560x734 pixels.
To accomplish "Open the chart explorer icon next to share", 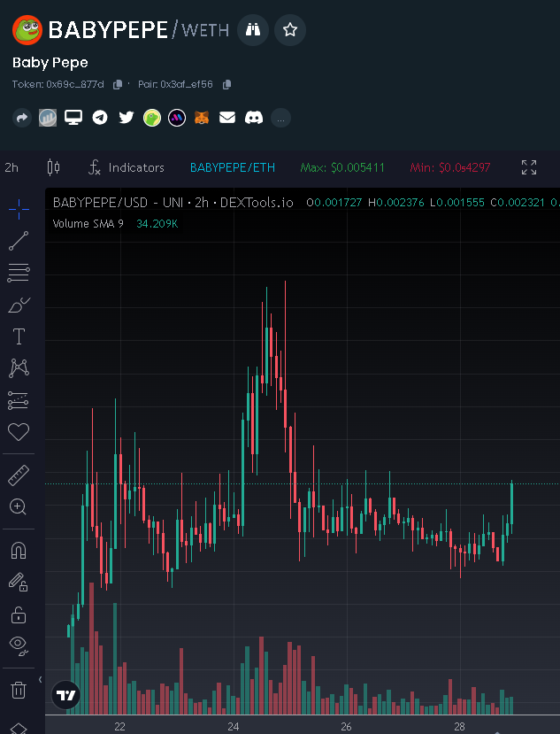I will tap(48, 118).
